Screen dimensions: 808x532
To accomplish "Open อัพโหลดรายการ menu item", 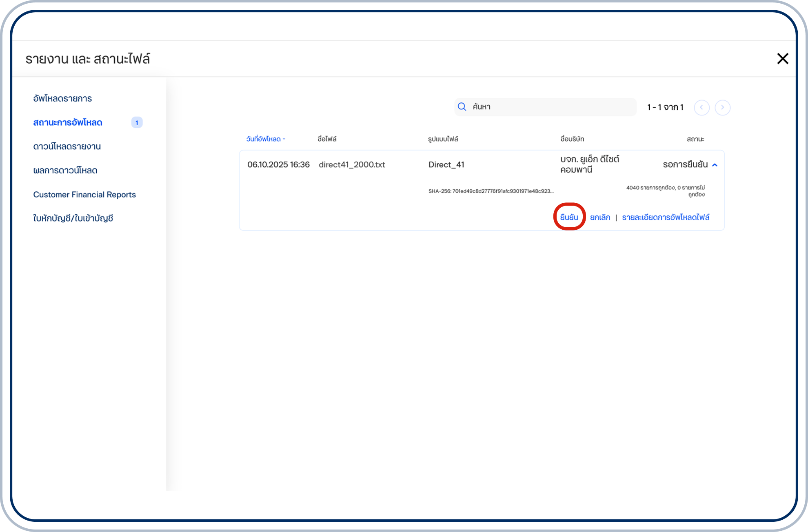I will coord(62,98).
